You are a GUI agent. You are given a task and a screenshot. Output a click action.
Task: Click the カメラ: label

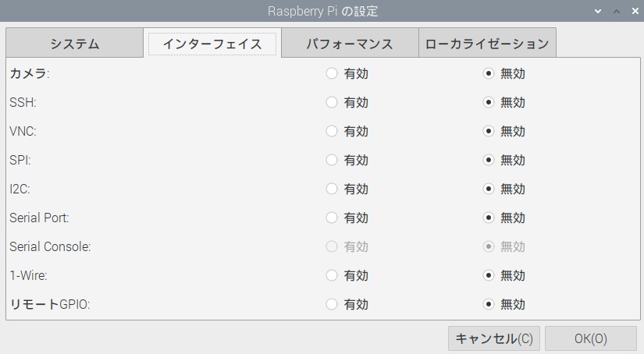click(30, 73)
